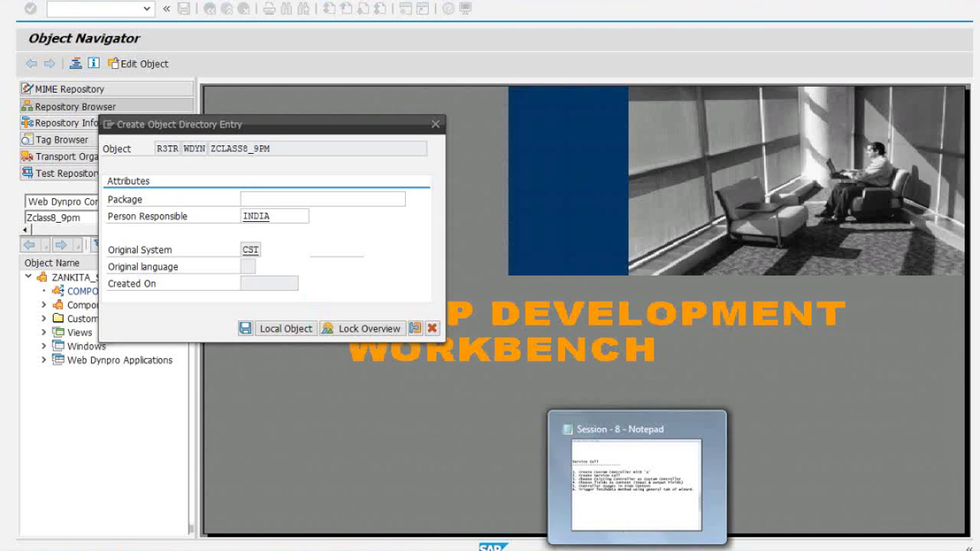Screen dimensions: 980x551
Task: Expand the Compon… tree node
Action: [44, 305]
